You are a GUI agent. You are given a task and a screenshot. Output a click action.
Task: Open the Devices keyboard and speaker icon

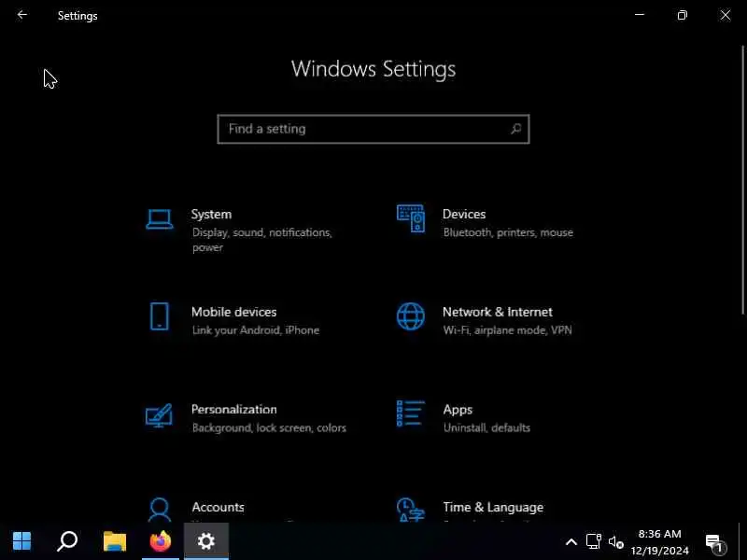point(411,218)
